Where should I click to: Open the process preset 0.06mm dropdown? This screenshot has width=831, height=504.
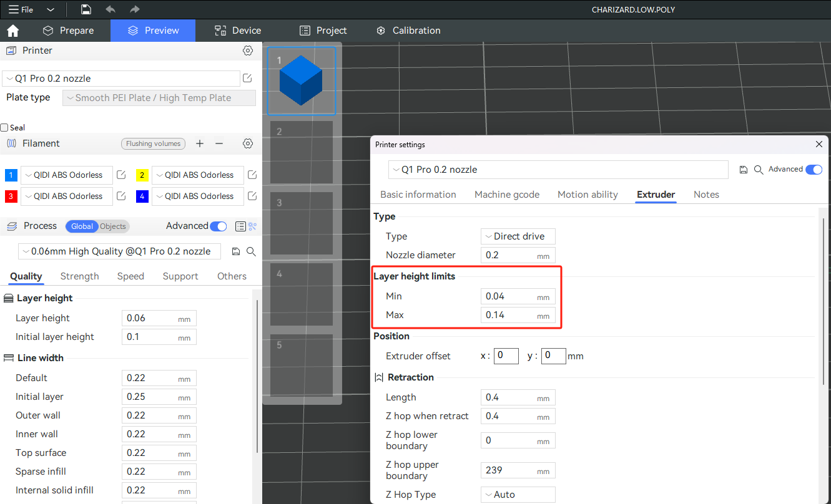[x=120, y=251]
